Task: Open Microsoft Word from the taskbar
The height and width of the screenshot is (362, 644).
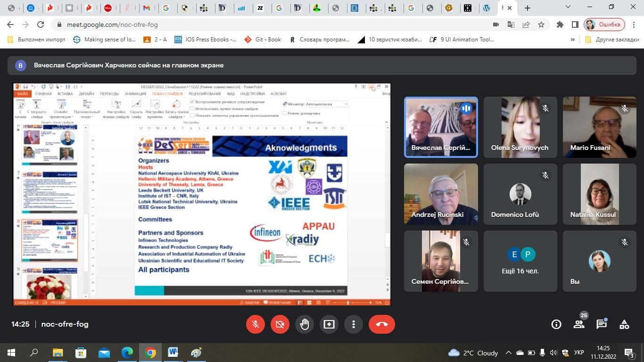Action: pyautogui.click(x=173, y=353)
